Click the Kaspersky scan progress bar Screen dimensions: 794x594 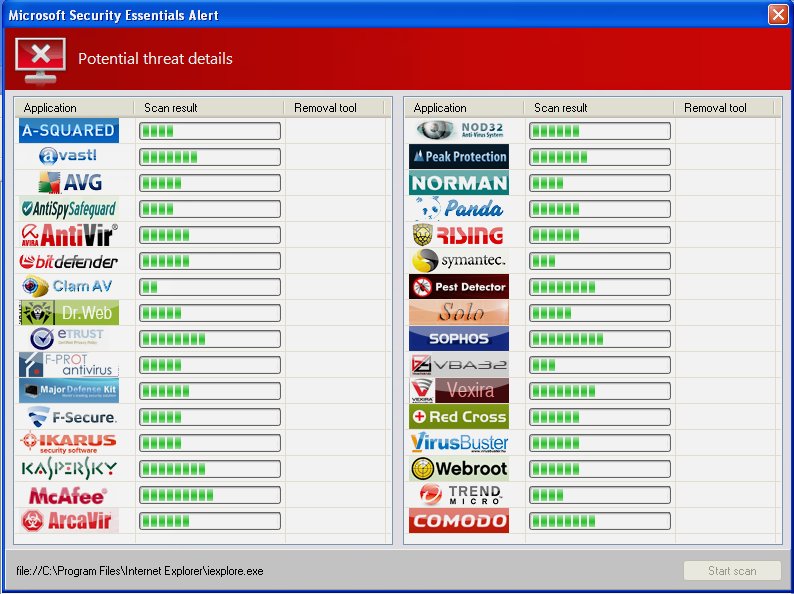pos(210,469)
